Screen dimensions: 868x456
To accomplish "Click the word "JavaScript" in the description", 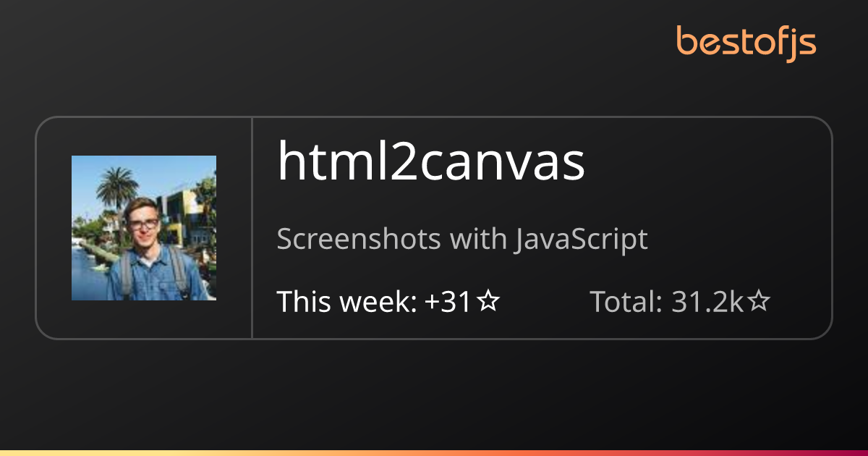I will point(581,240).
